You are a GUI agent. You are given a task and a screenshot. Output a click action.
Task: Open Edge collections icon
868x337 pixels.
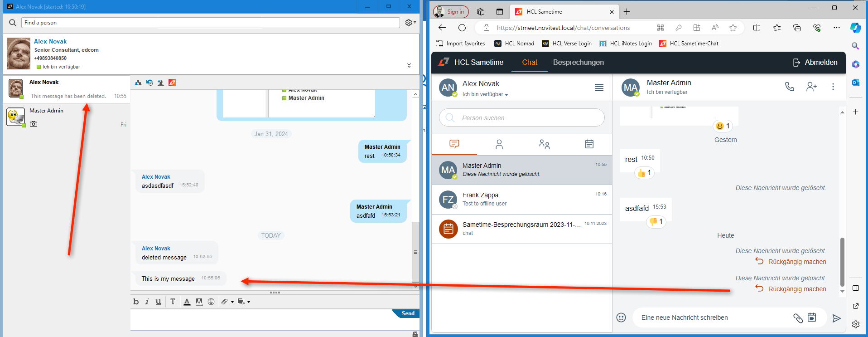(797, 28)
